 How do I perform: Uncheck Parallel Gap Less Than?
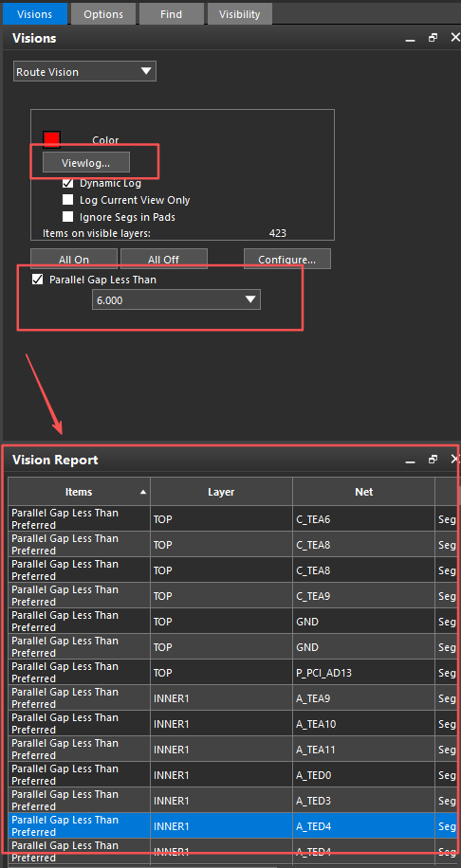[38, 280]
